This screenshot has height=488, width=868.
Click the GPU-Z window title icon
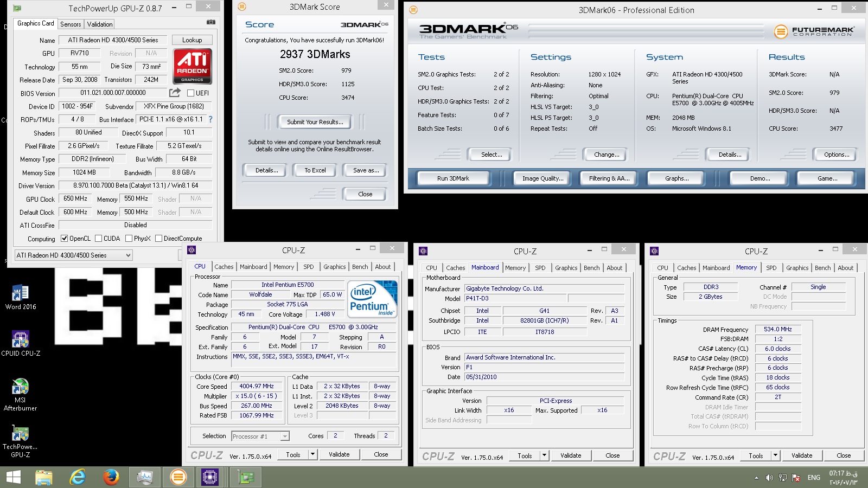click(17, 8)
